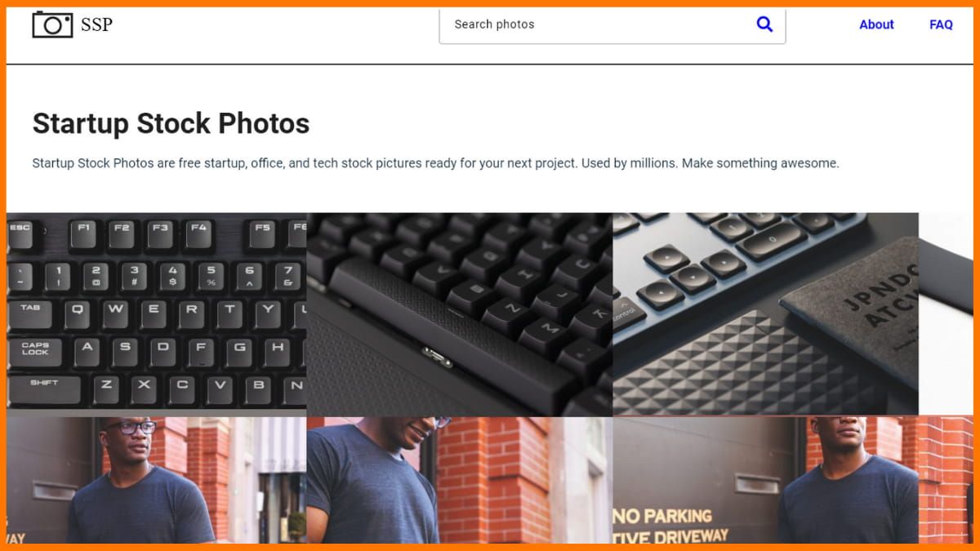Screen dimensions: 980x551
Task: Click the camera logo icon
Action: coord(52,24)
